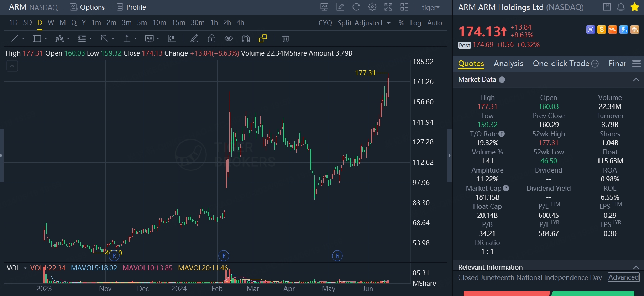The image size is (644, 296).
Task: Toggle magnet snap mode
Action: pyautogui.click(x=246, y=38)
